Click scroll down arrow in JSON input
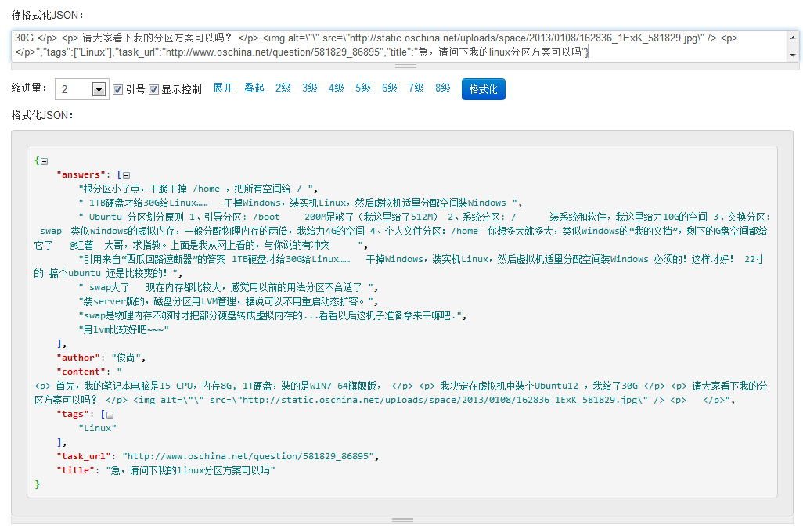 pos(793,55)
